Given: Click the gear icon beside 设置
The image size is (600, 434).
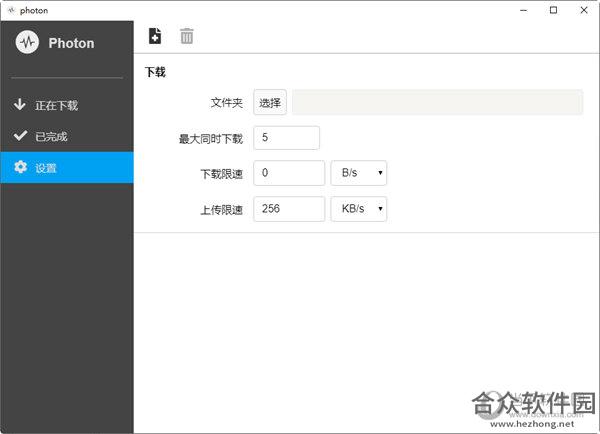Looking at the screenshot, I should [20, 167].
